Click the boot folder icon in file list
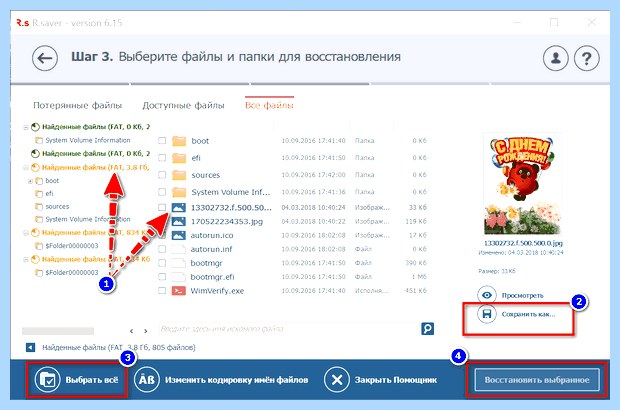 179,141
